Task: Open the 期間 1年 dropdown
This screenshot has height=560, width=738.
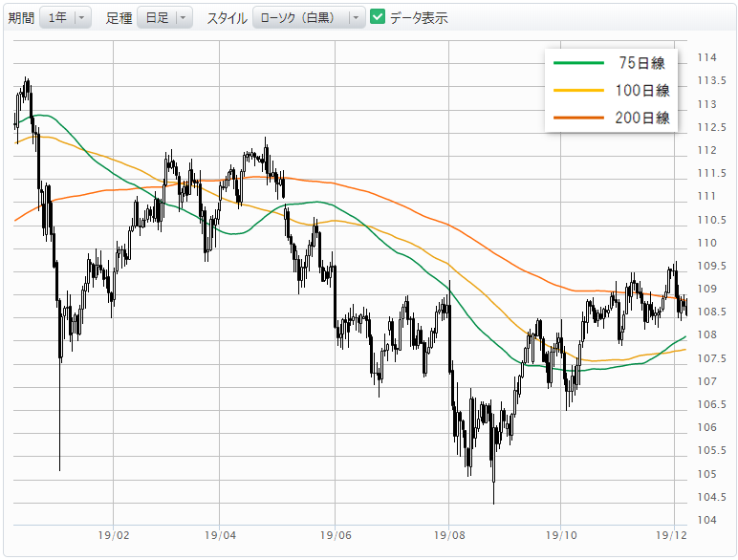Action: point(65,18)
